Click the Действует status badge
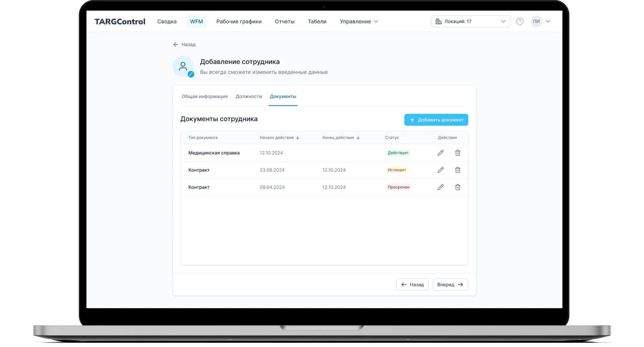The width and height of the screenshot is (644, 347). pos(398,153)
